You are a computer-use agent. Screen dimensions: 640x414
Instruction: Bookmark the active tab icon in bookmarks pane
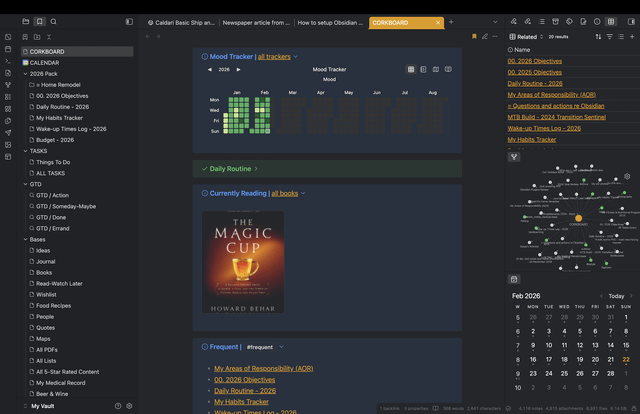coord(25,37)
